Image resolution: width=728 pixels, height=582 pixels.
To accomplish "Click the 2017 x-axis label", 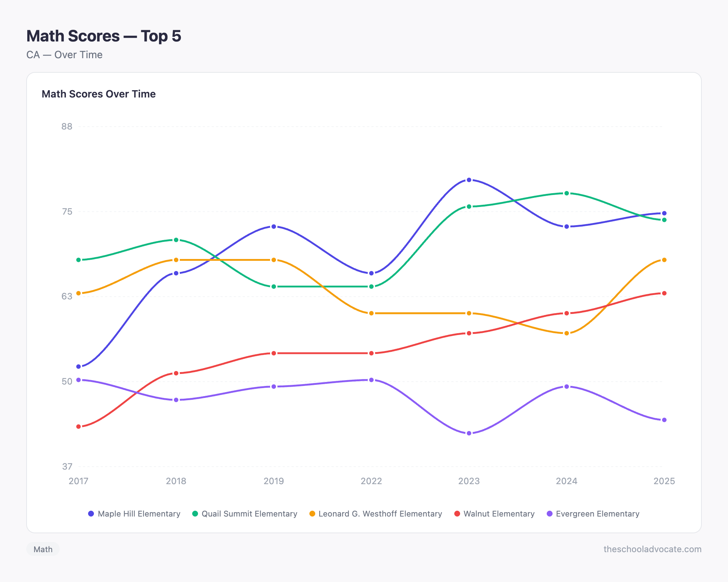I will pos(79,481).
